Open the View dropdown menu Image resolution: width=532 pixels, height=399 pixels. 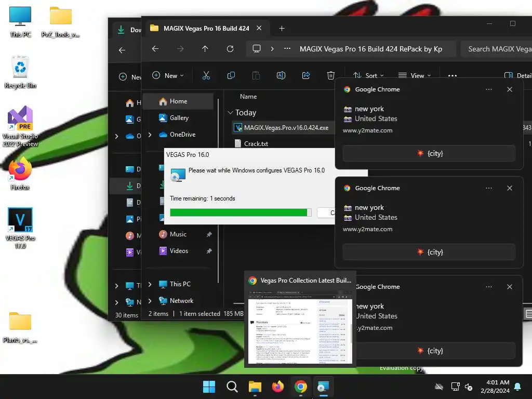(x=414, y=75)
